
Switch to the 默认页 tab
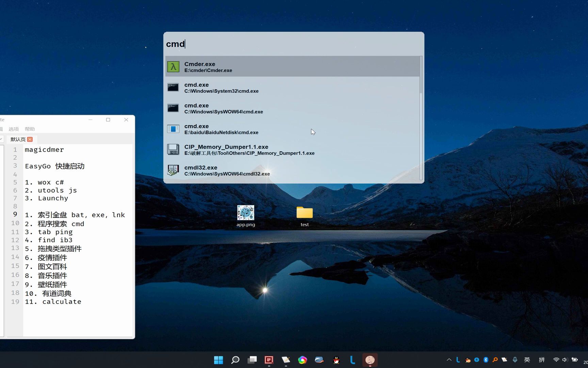(18, 139)
